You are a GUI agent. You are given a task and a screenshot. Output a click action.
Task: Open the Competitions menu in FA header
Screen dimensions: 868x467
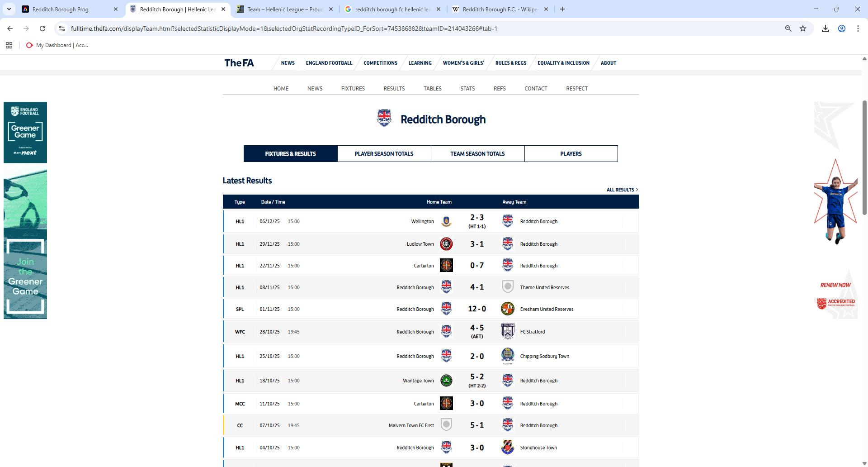tap(380, 63)
